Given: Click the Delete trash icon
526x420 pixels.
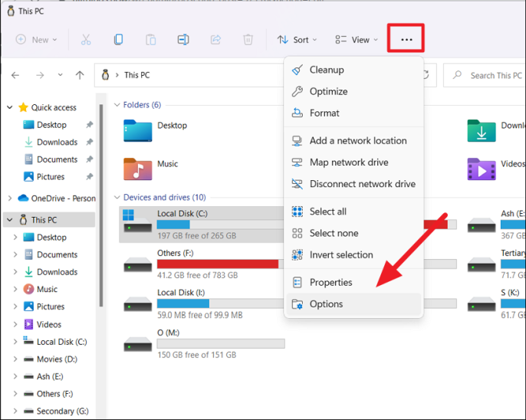Looking at the screenshot, I should pyautogui.click(x=248, y=40).
